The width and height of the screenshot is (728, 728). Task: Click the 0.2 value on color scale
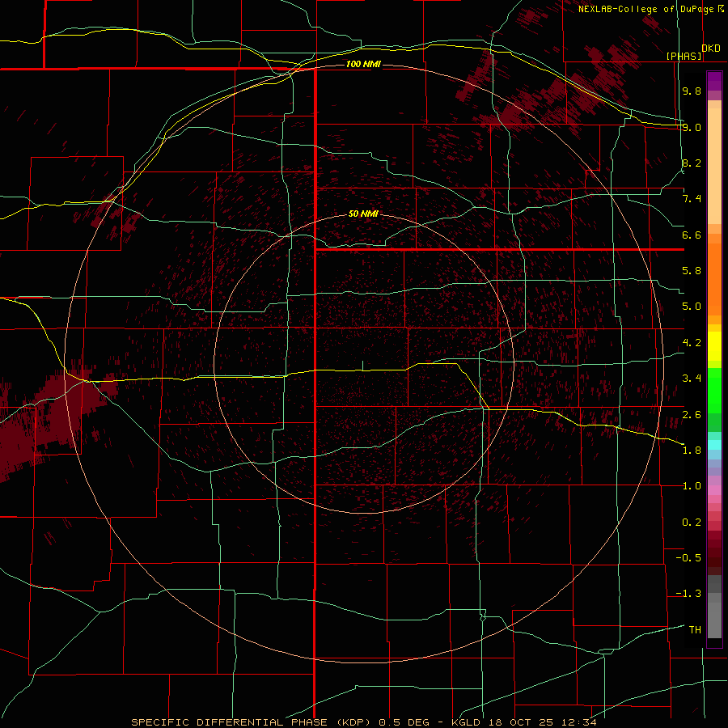tap(692, 523)
